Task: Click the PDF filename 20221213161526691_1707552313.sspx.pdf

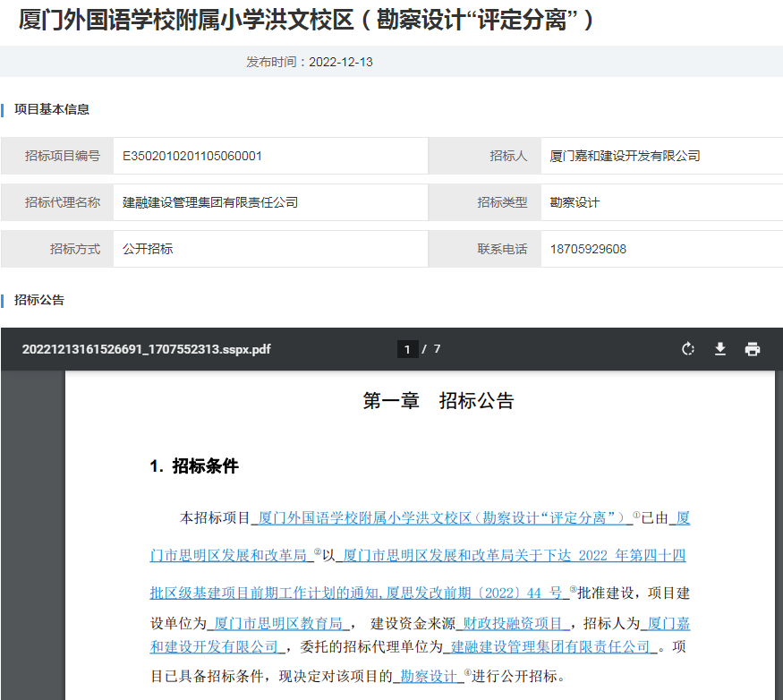Action: (147, 349)
